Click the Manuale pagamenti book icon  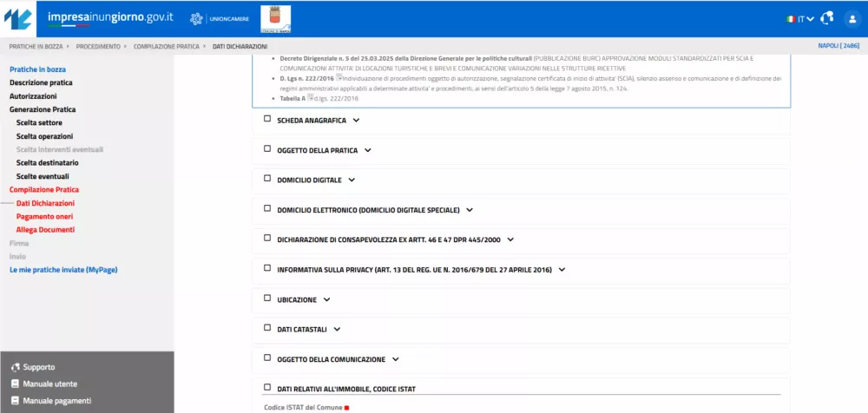[x=15, y=401]
